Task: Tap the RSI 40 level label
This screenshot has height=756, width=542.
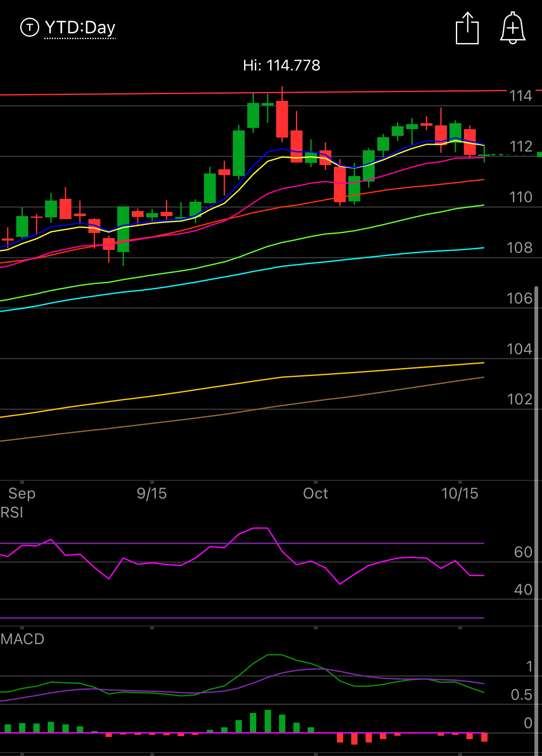Action: 523,590
